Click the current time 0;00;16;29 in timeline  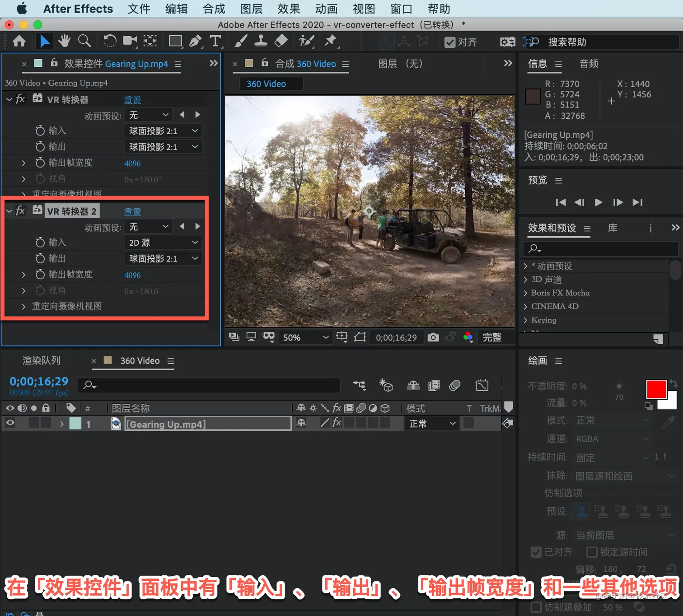click(x=39, y=381)
